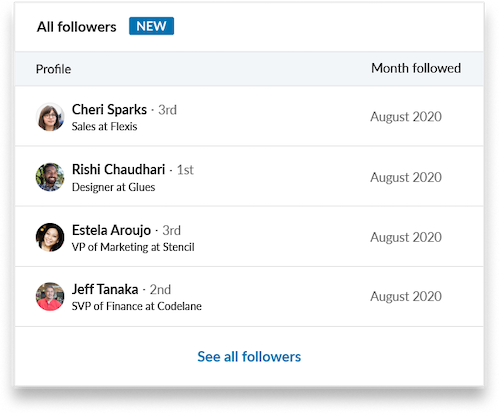Open Rishi Chaudhari's profile photo

[x=50, y=177]
